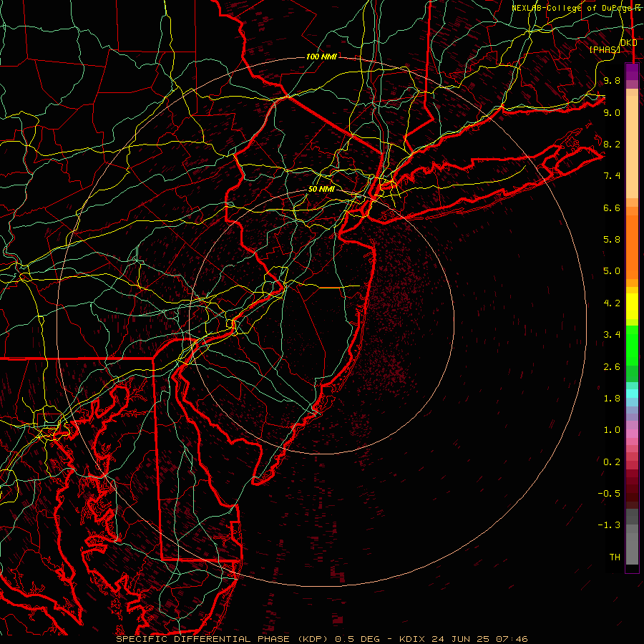
Task: Click the -1.3 legend scale value
Action: coord(609,525)
